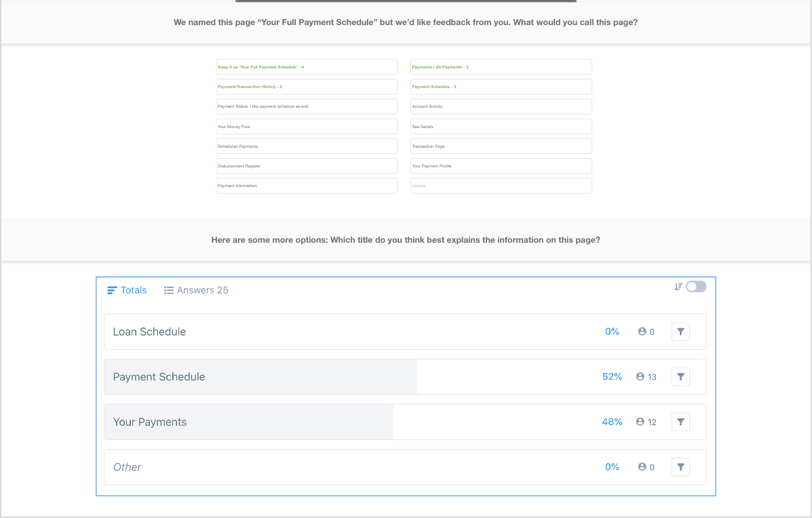Click the 'Account Activity' answer box
This screenshot has width=812, height=518.
coord(501,106)
